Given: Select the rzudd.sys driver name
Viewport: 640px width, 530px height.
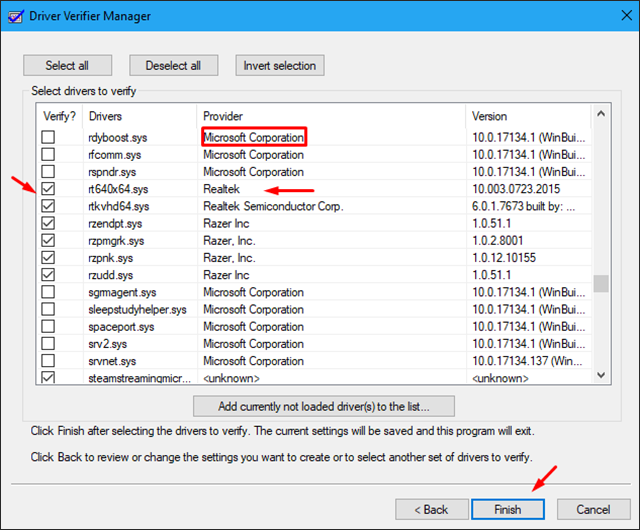Looking at the screenshot, I should [111, 275].
